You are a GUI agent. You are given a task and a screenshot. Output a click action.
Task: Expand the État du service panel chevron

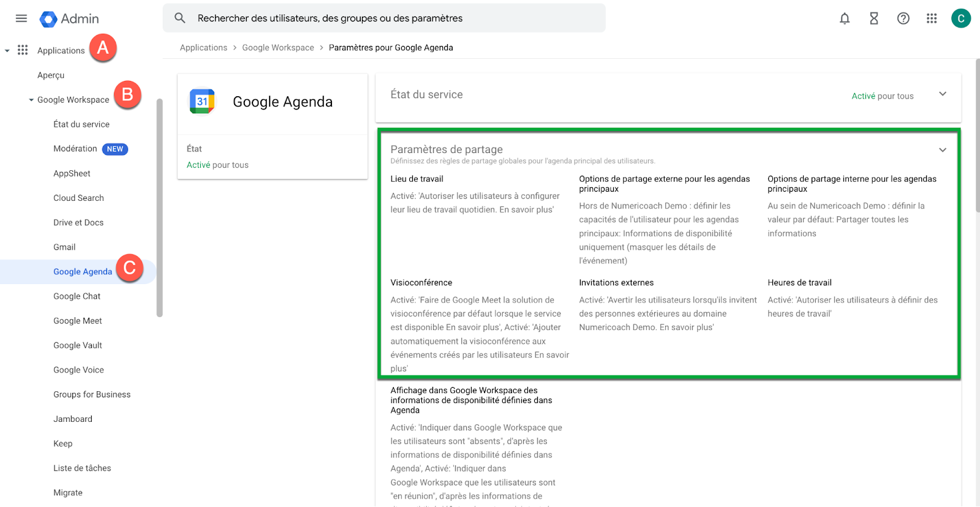pyautogui.click(x=943, y=94)
